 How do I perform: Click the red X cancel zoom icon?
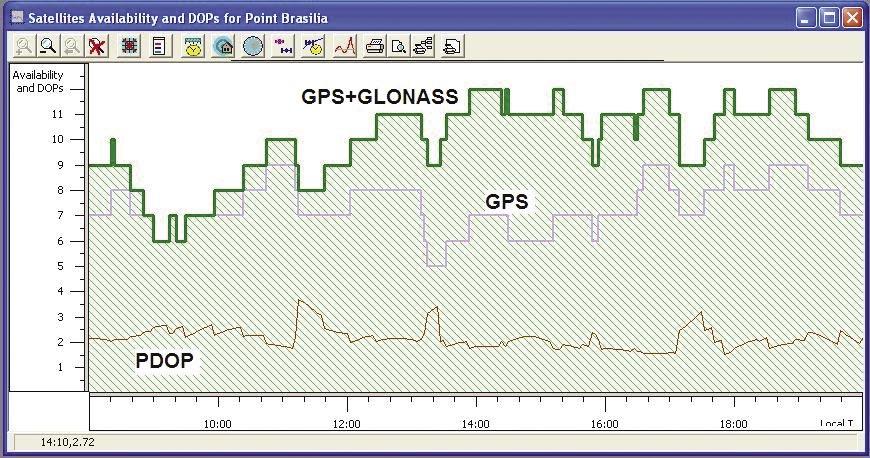point(97,46)
